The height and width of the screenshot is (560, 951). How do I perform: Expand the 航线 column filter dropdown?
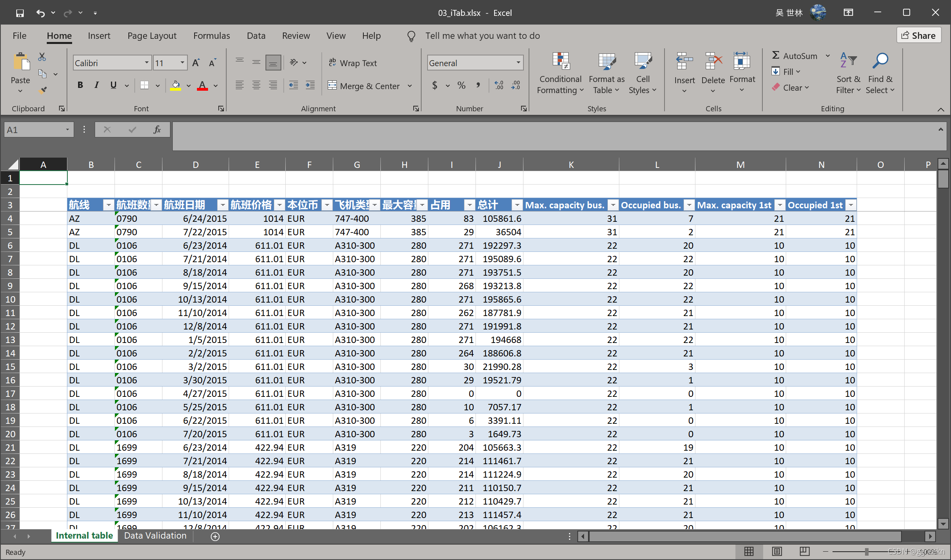click(x=108, y=205)
